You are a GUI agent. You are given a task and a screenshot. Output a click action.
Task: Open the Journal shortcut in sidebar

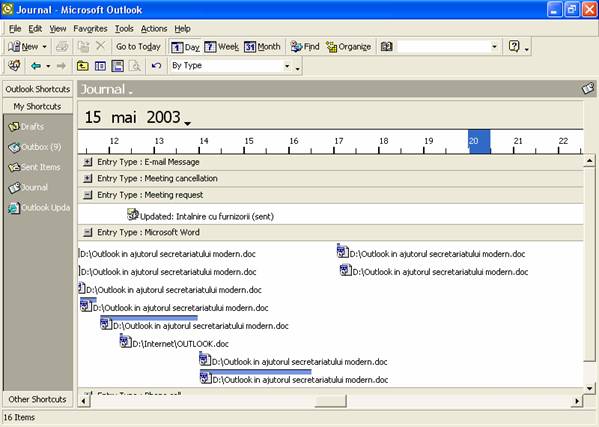(29, 187)
